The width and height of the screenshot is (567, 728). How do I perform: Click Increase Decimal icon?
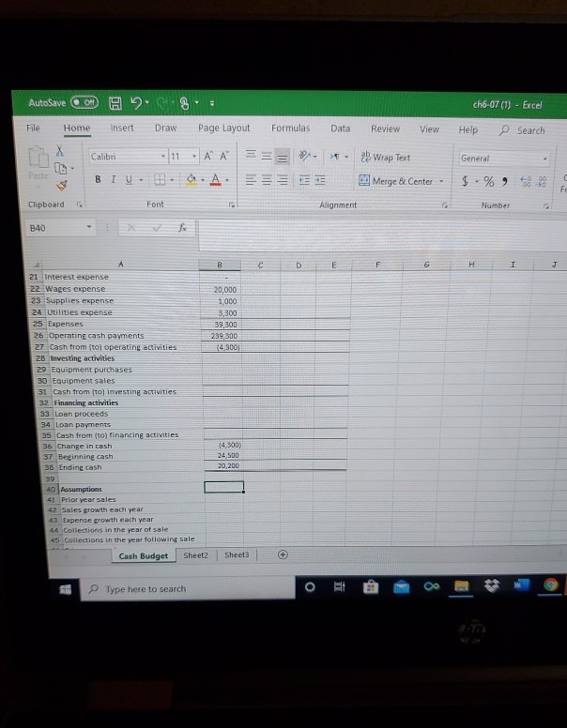526,182
